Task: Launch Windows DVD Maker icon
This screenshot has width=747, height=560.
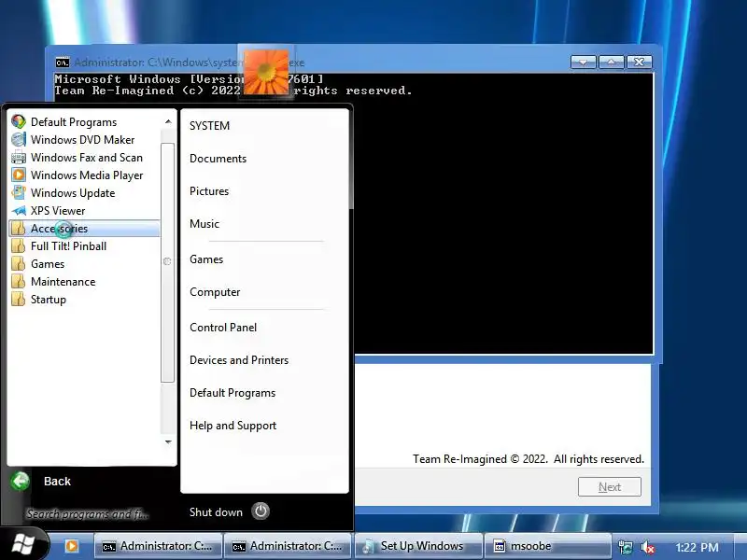Action: pyautogui.click(x=18, y=139)
